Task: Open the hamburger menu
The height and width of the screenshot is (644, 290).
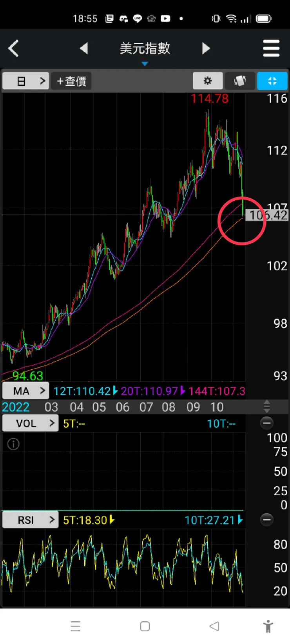Action: tap(271, 49)
